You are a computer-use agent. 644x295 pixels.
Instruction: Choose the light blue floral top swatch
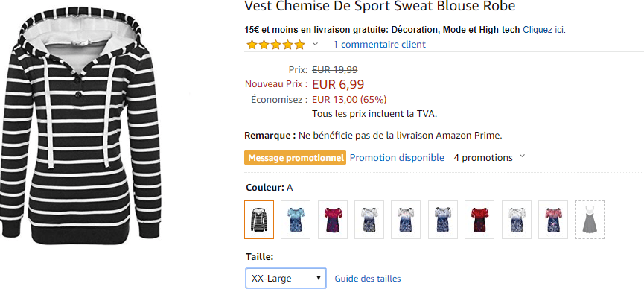(x=296, y=220)
